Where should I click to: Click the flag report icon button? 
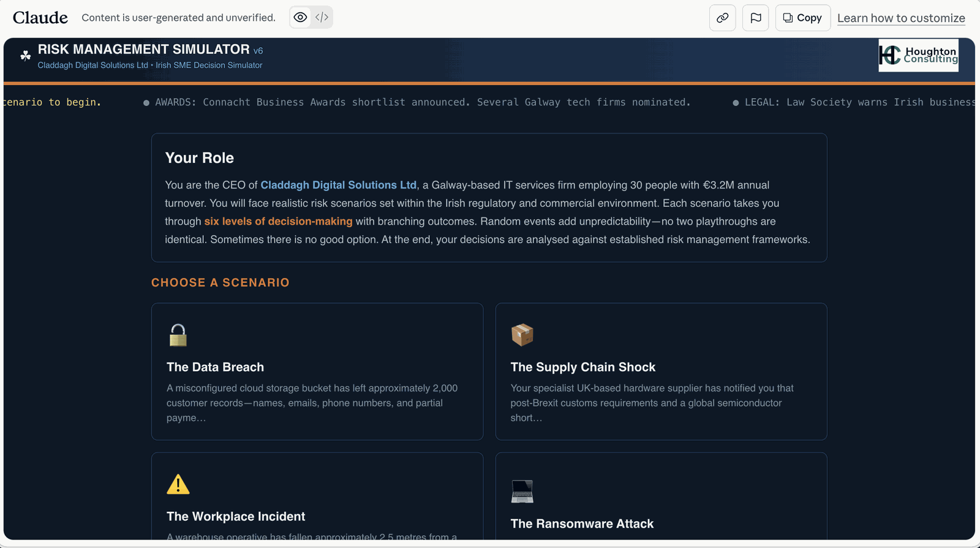[x=756, y=18]
